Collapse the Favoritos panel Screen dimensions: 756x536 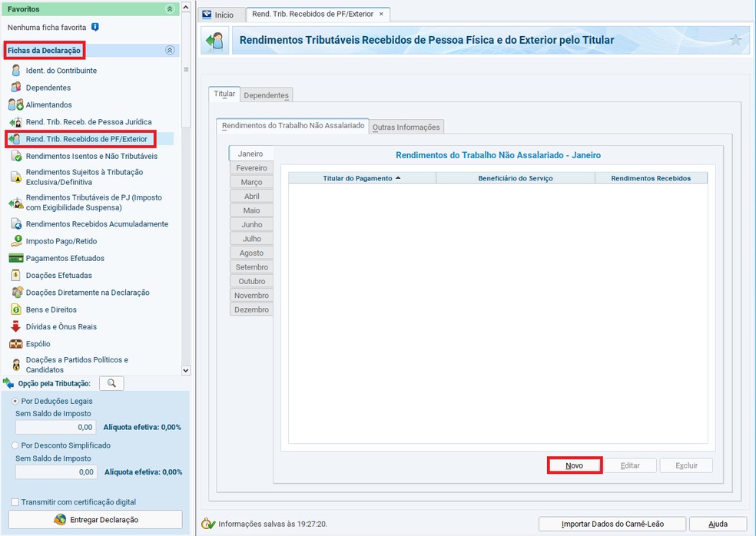(x=169, y=9)
